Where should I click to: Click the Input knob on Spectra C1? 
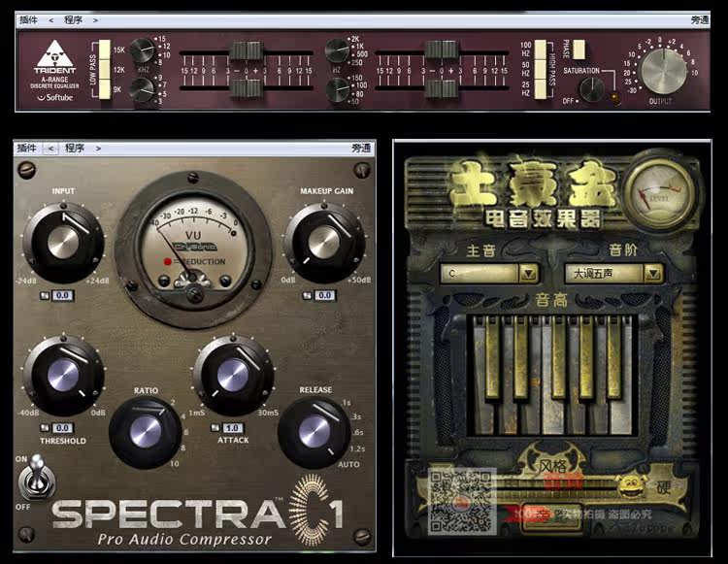pyautogui.click(x=63, y=243)
